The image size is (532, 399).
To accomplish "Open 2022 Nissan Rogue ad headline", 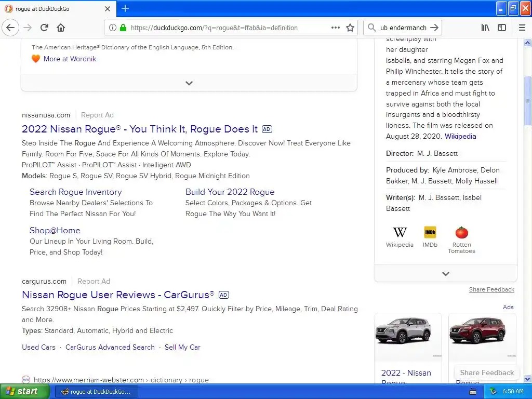I will click(x=139, y=129).
